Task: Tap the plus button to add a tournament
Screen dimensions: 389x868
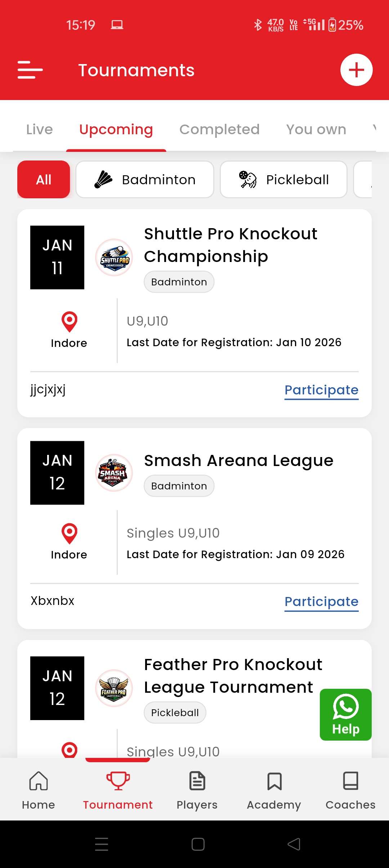Action: point(356,70)
